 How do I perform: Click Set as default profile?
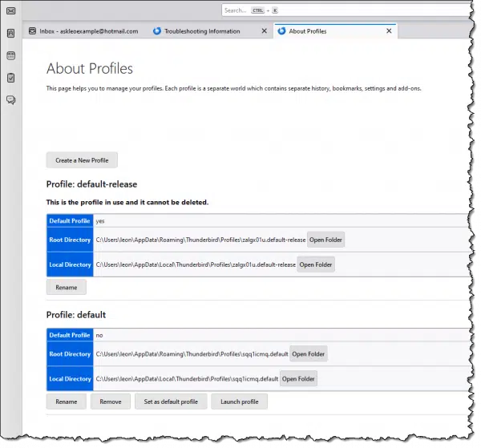171,402
